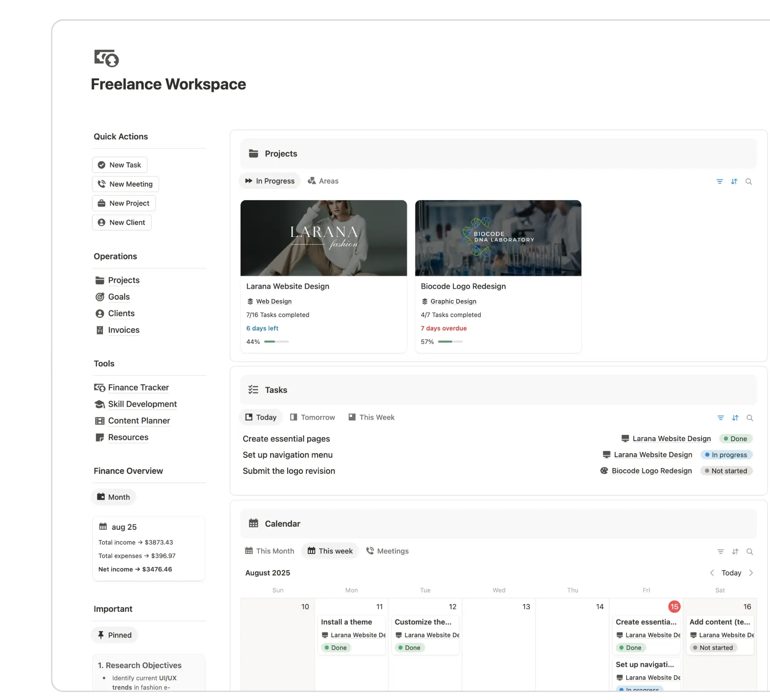Click the New Task button

120,165
